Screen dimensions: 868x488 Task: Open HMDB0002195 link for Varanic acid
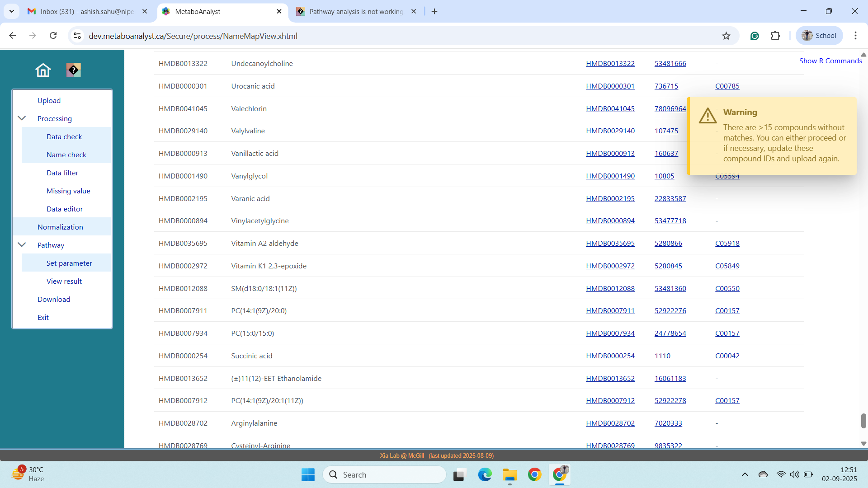[610, 198]
